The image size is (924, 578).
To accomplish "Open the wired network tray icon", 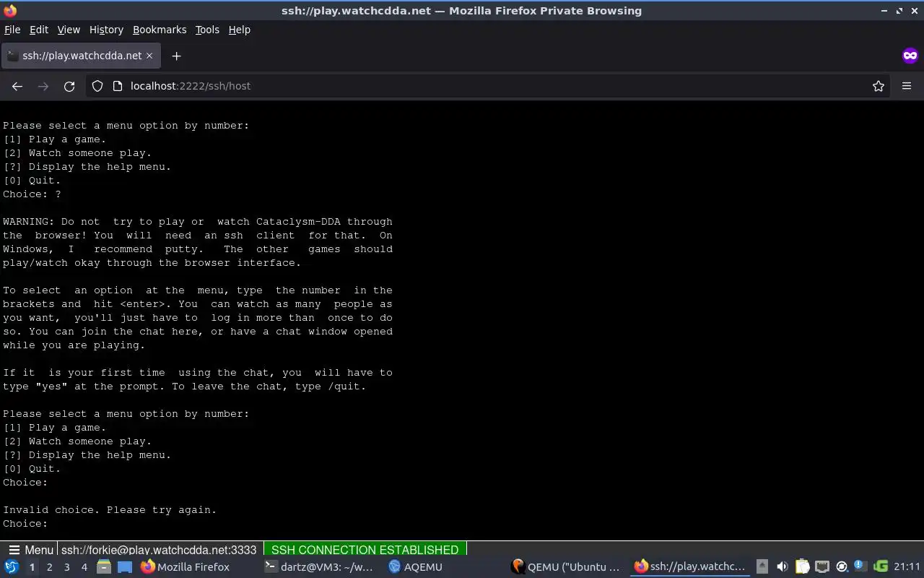I will pos(821,567).
